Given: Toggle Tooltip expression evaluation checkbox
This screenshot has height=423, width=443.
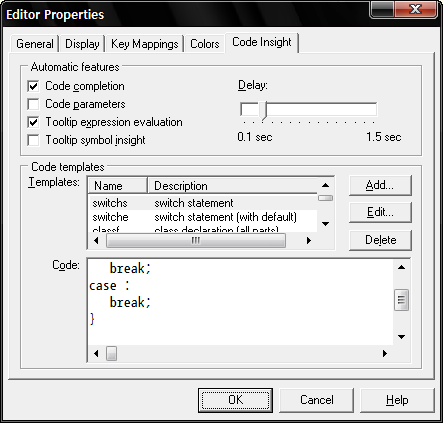Looking at the screenshot, I should tap(33, 122).
